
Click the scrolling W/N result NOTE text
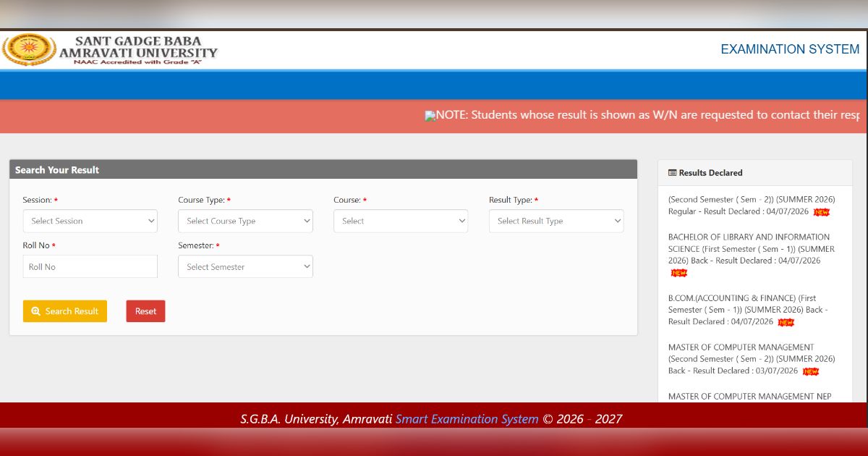coord(647,115)
